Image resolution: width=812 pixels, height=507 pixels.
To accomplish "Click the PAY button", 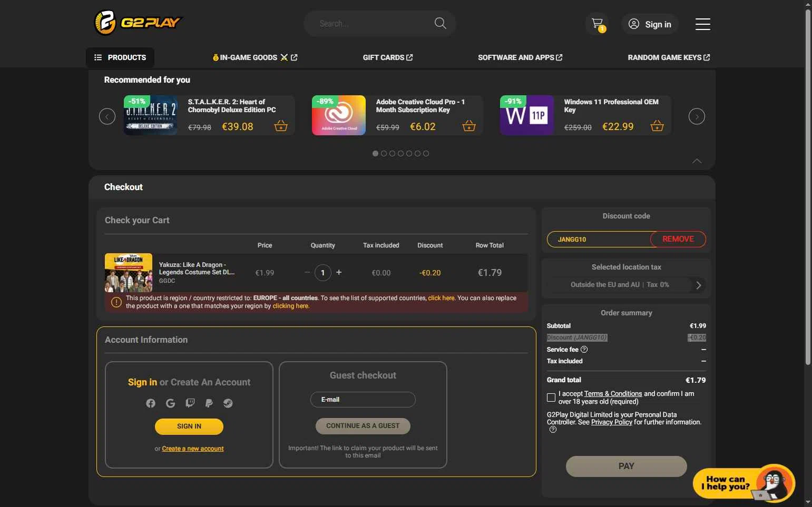I will point(626,466).
